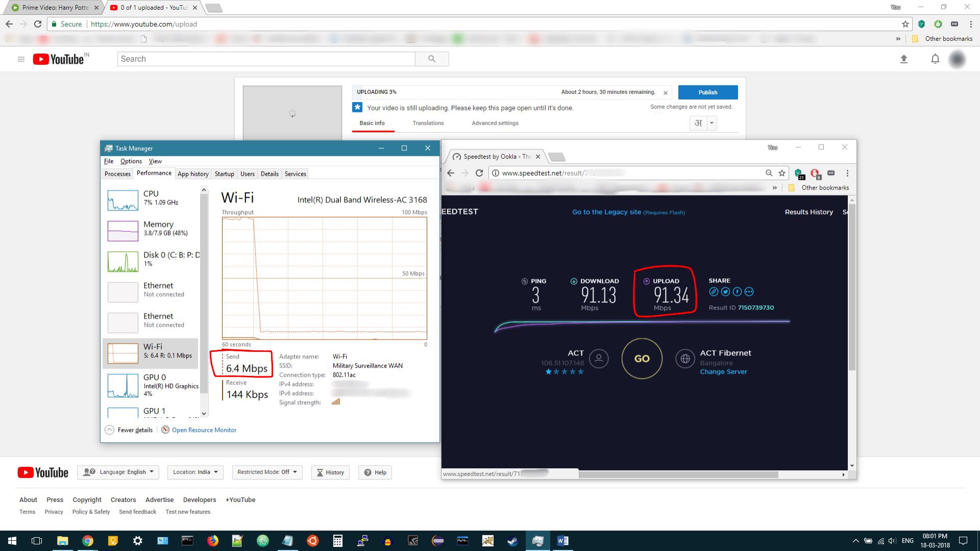
Task: Open the Translations tab on the upload page
Action: click(x=428, y=123)
